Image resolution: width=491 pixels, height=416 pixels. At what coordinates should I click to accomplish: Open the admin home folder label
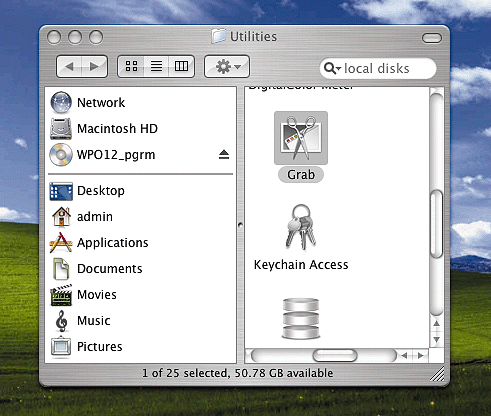tap(95, 217)
